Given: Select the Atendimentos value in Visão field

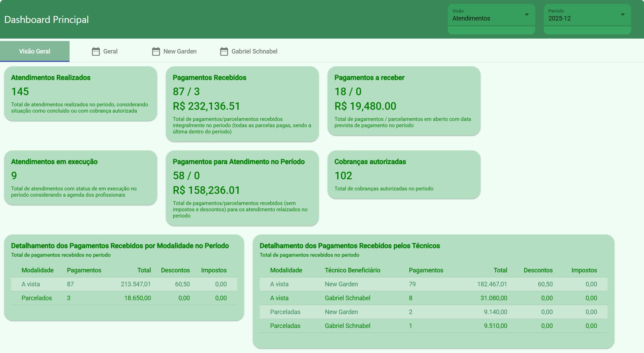Looking at the screenshot, I should [x=471, y=18].
